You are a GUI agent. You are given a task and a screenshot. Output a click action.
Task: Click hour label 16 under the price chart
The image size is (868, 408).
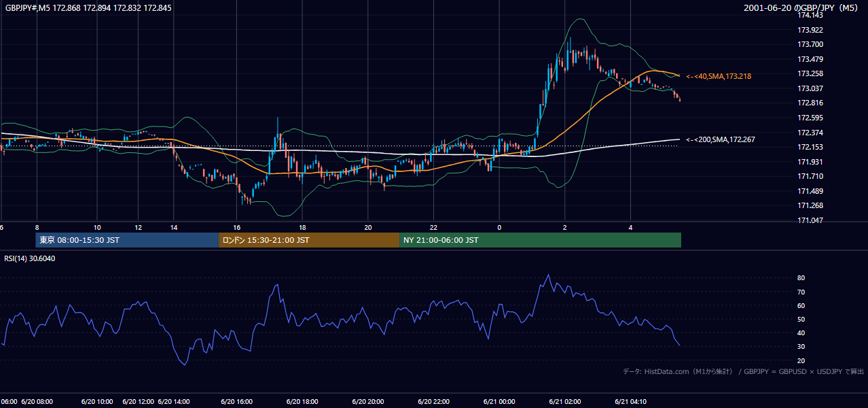click(x=236, y=228)
